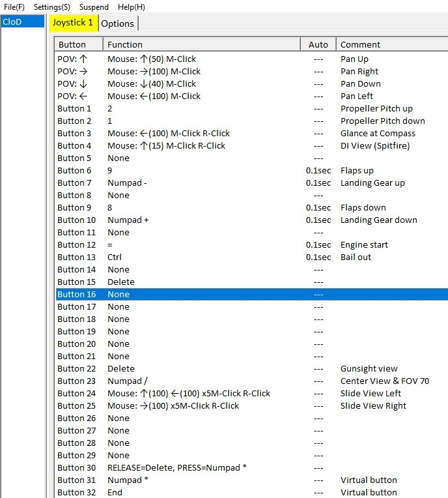Select the Button 11 row
448x498 pixels.
tap(252, 233)
